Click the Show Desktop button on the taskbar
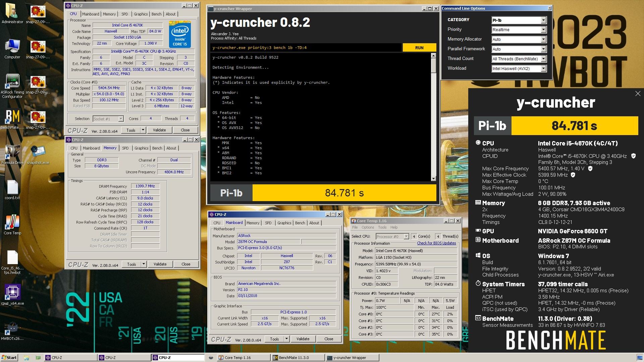The width and height of the screenshot is (644, 362). [640, 358]
